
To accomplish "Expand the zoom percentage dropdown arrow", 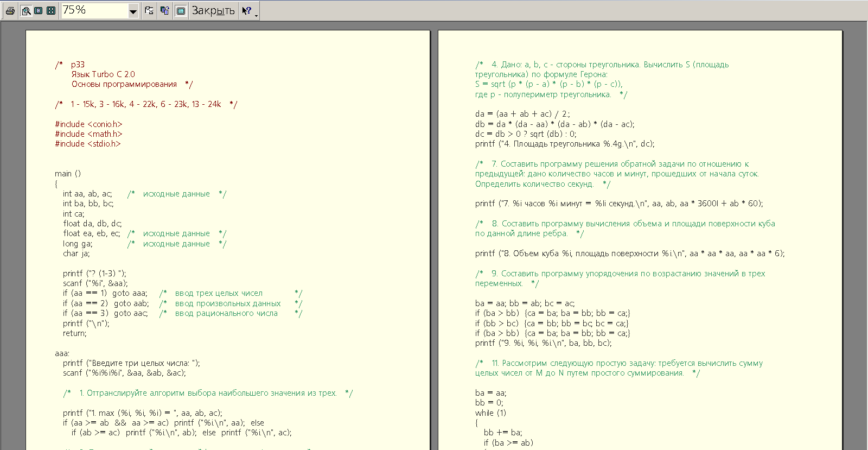I will (x=133, y=10).
